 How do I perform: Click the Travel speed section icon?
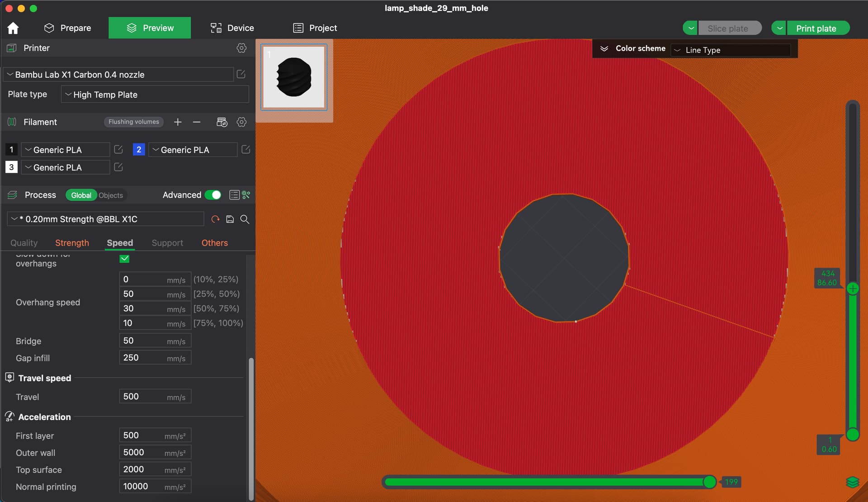pos(9,378)
